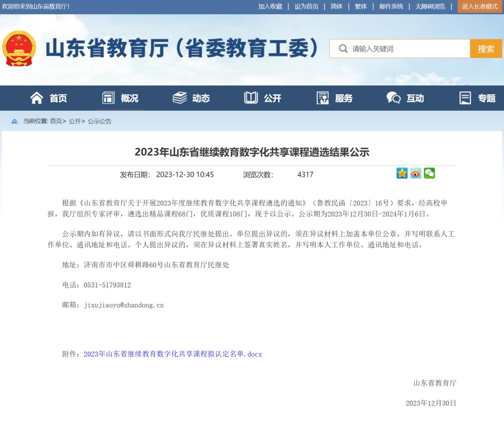Click the welcome text 欢迎您来到山东省教育厅
This screenshot has width=504, height=425.
tap(35, 6)
